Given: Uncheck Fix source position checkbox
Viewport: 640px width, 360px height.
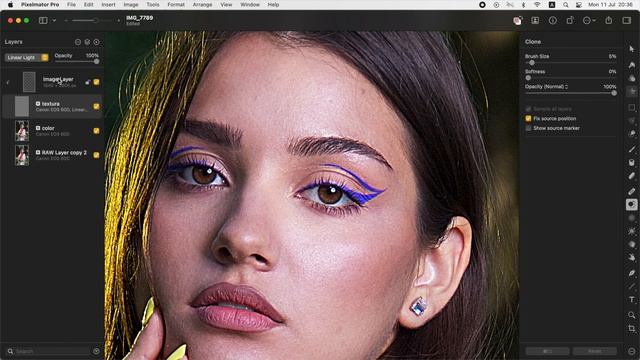Looking at the screenshot, I should click(x=529, y=118).
